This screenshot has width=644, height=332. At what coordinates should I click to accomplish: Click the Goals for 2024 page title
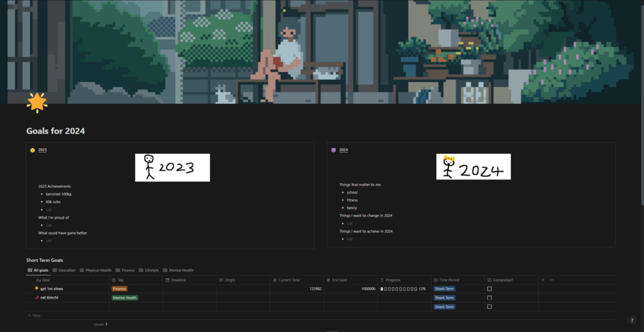56,131
